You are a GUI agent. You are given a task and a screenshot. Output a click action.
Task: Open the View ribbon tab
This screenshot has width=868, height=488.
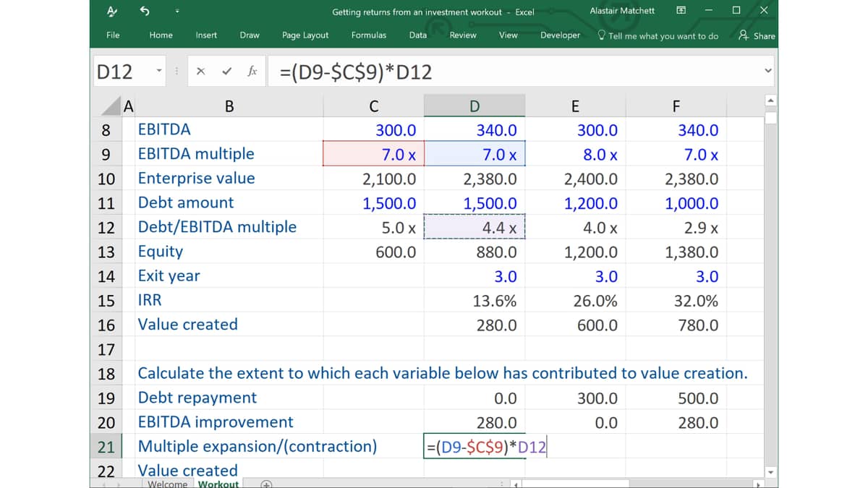coord(509,35)
